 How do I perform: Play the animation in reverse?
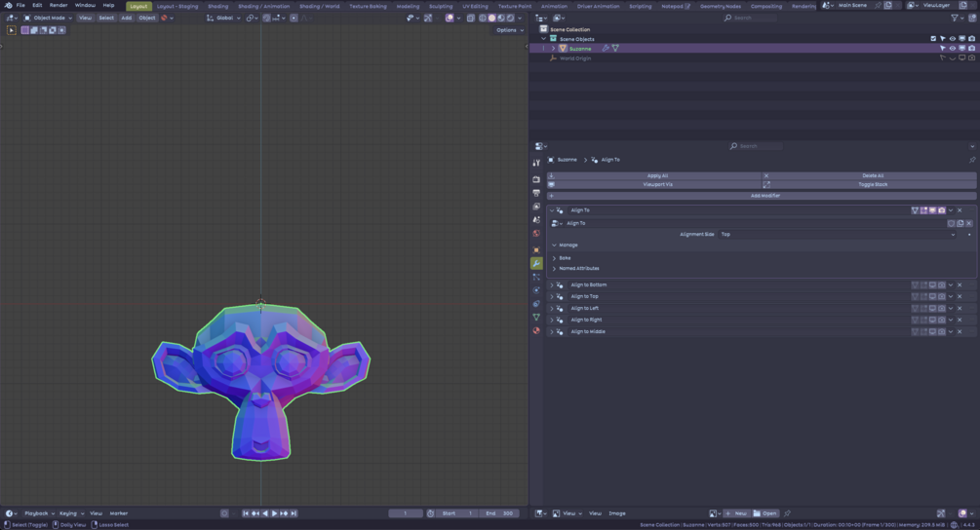pyautogui.click(x=265, y=513)
